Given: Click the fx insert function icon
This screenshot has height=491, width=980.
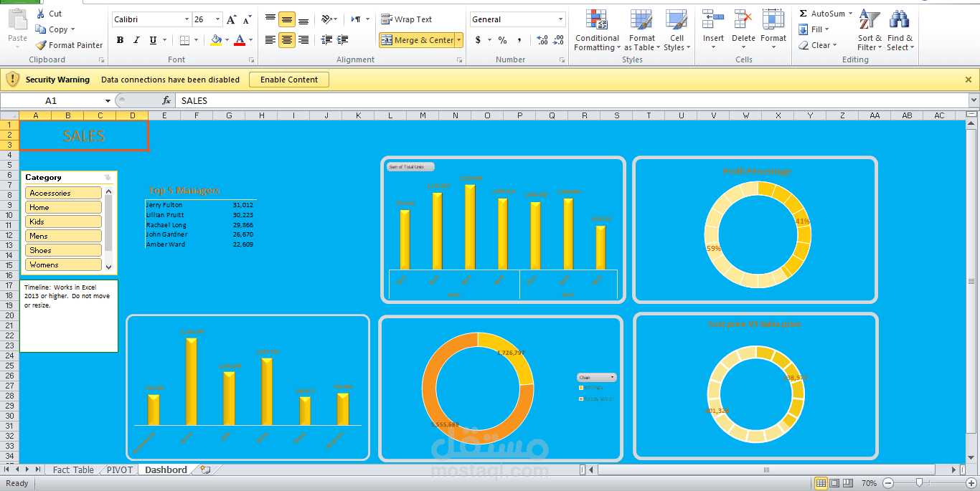Looking at the screenshot, I should (166, 101).
